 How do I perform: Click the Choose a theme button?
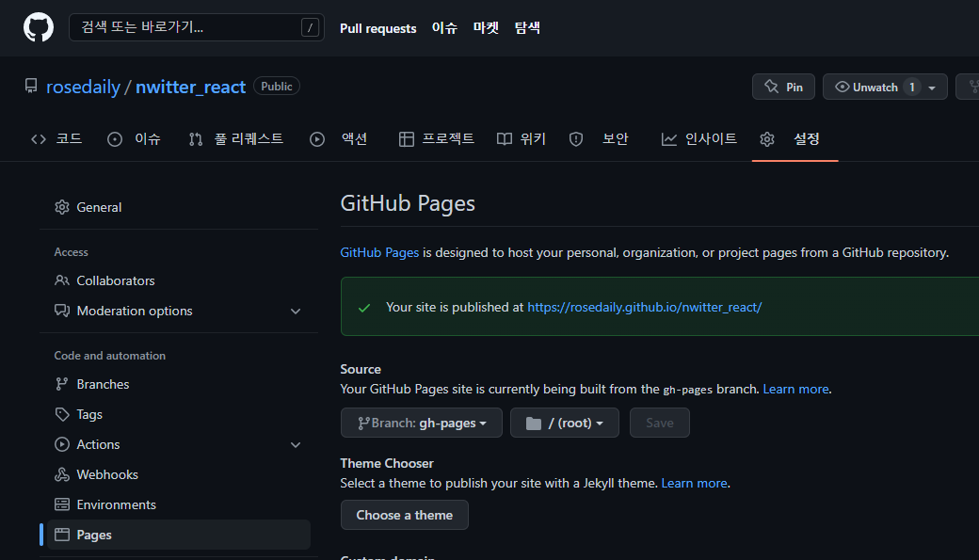pos(405,515)
